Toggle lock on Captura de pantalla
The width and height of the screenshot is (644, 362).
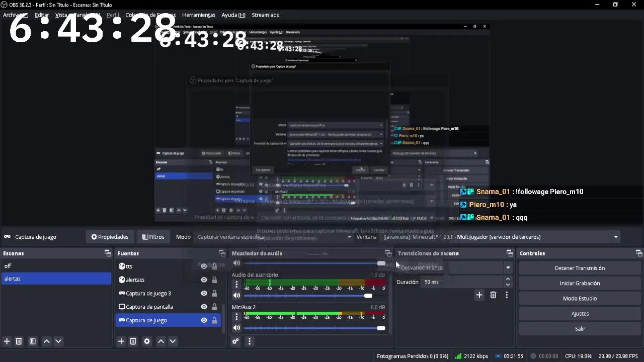(x=214, y=307)
